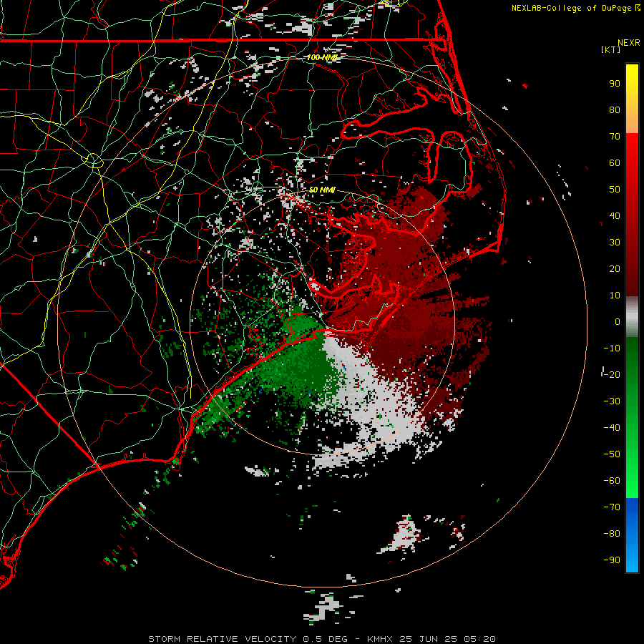Viewport: 644px width, 644px height.
Task: Click the 50 value on the velocity scale
Action: (x=615, y=190)
